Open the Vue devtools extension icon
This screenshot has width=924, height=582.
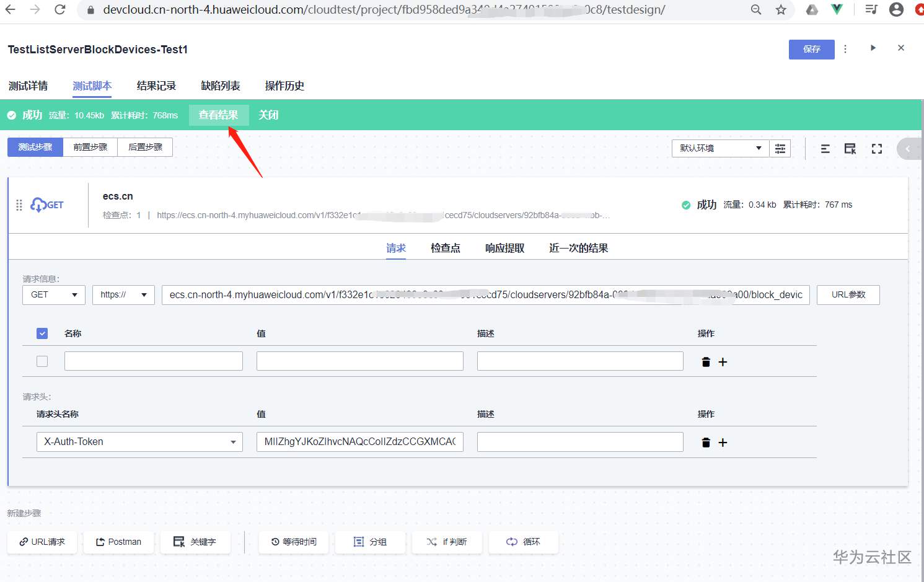click(837, 9)
